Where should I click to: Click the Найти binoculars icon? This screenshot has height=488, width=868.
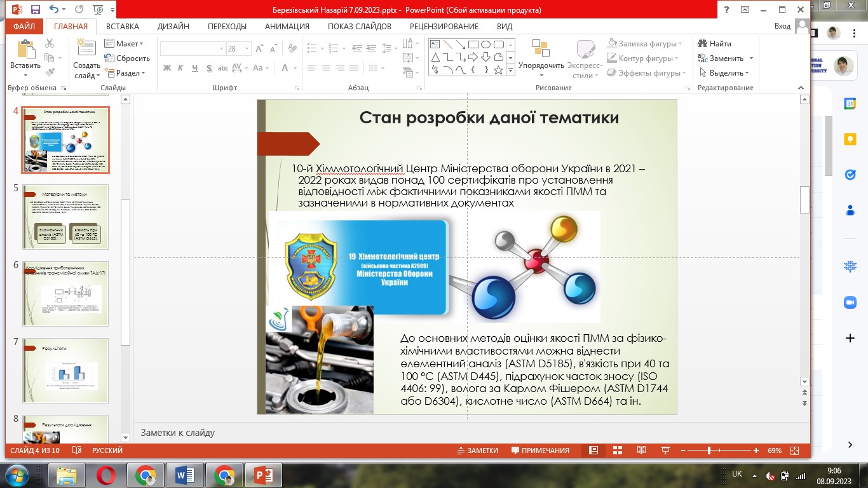703,43
